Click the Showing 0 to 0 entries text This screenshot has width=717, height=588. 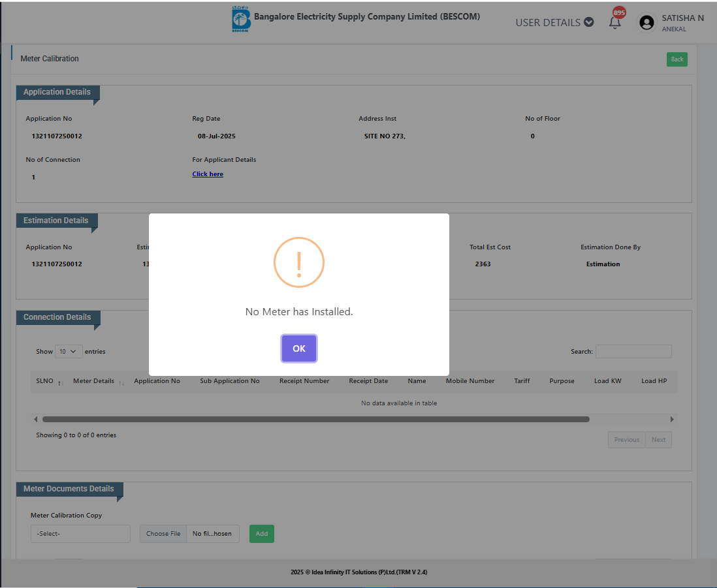[x=76, y=435]
